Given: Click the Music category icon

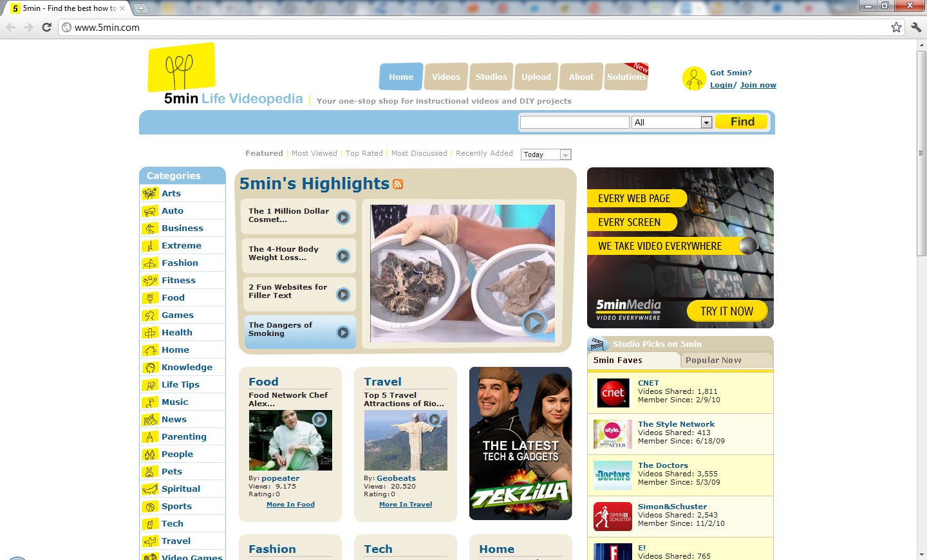Looking at the screenshot, I should coord(150,402).
